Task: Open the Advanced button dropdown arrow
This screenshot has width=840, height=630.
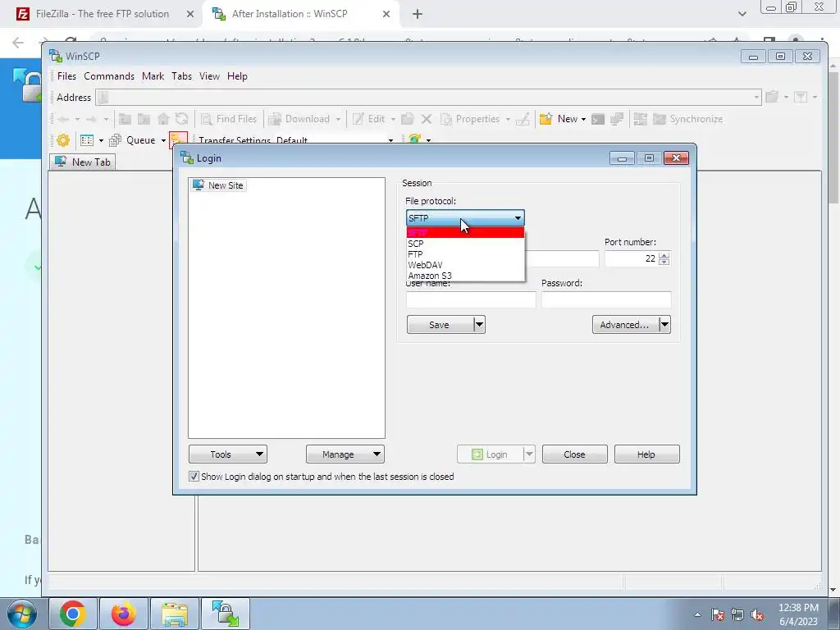Action: [664, 325]
